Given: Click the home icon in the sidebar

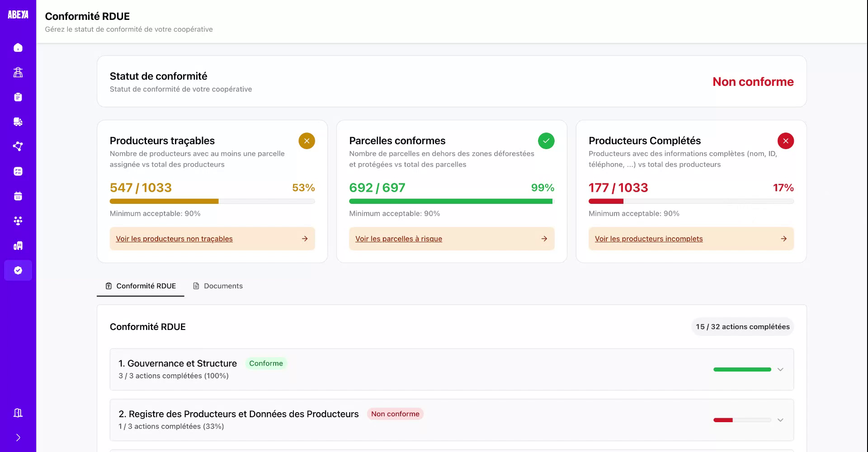Looking at the screenshot, I should point(18,47).
